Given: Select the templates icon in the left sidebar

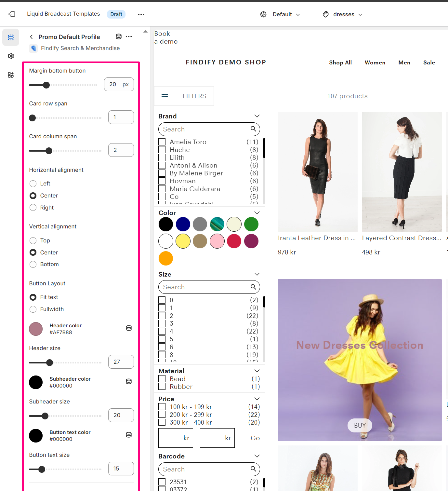Looking at the screenshot, I should 11,37.
